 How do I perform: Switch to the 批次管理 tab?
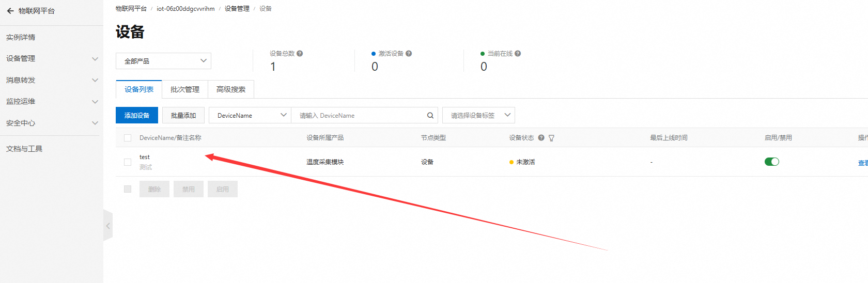(x=184, y=89)
